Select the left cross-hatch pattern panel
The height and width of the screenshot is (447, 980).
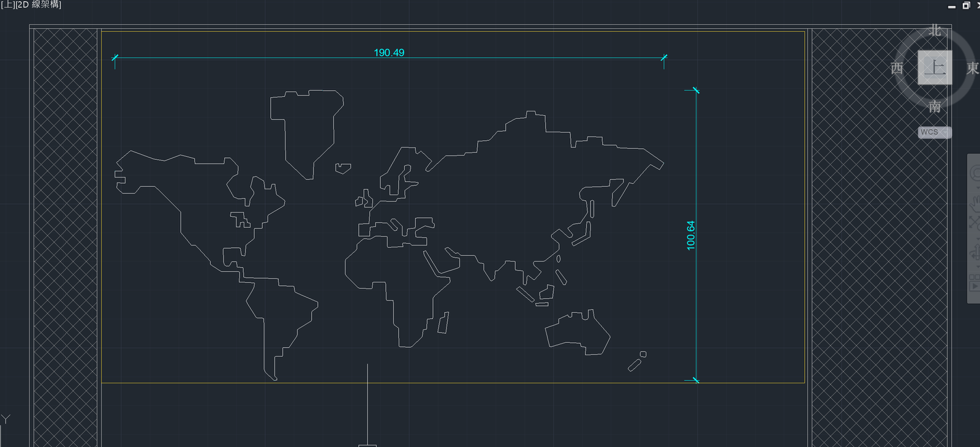66,238
